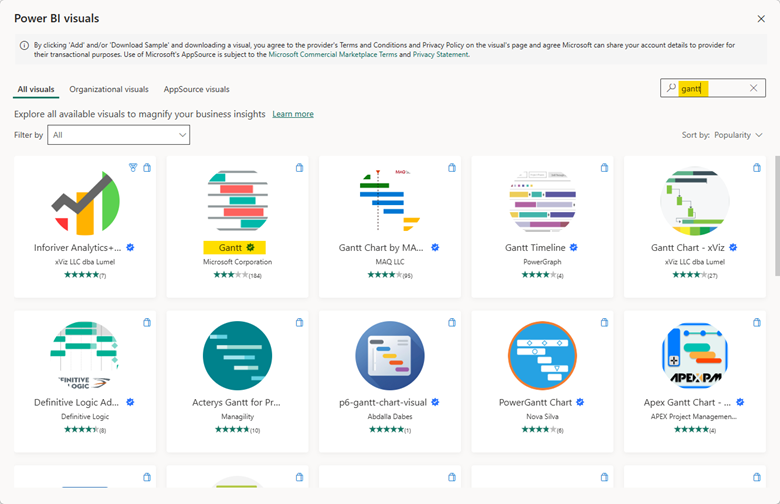Switch to the AppSource visuals tab
780x504 pixels.
(196, 90)
